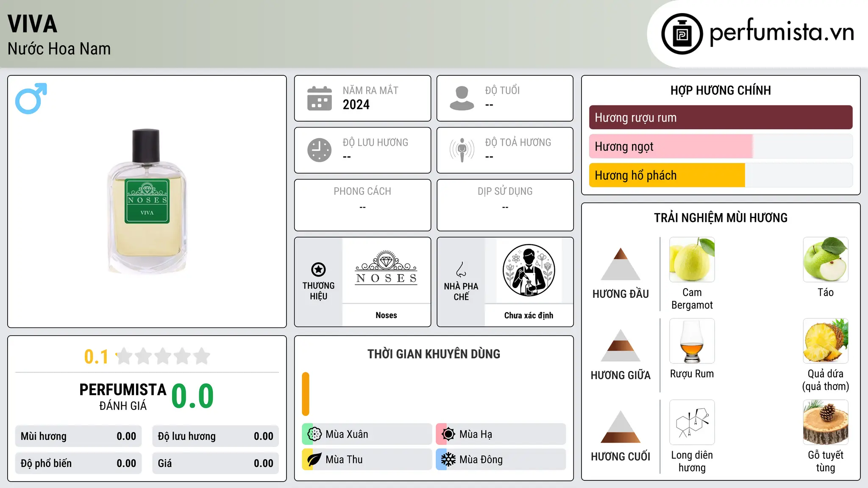Viewport: 868px width, 488px height.
Task: Click the perfumista.vn site name
Action: coord(782,32)
